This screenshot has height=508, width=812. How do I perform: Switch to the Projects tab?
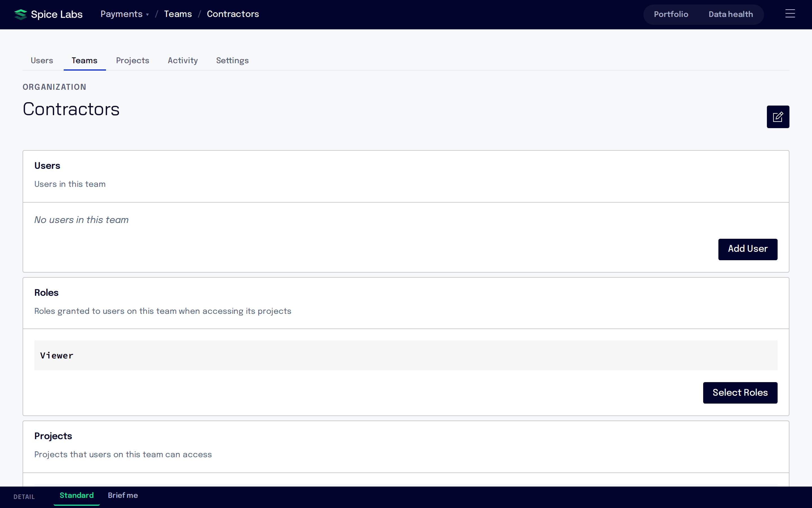pyautogui.click(x=133, y=60)
